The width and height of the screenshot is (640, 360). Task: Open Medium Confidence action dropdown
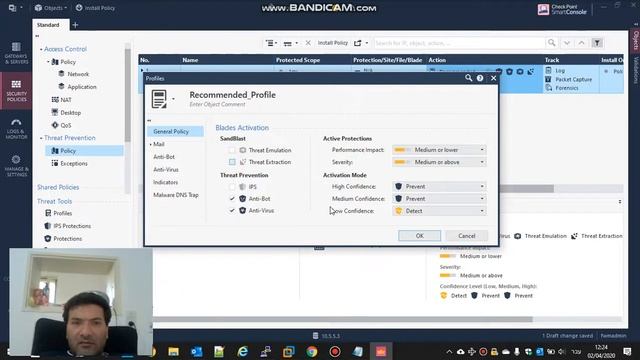[439, 199]
